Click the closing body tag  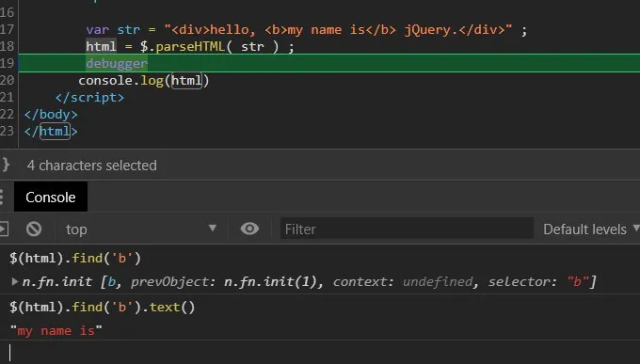click(51, 114)
